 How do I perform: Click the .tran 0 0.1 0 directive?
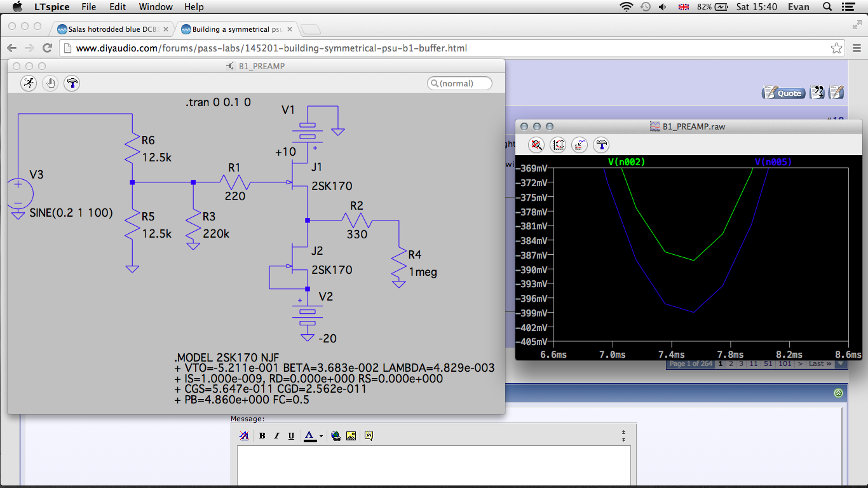point(218,102)
